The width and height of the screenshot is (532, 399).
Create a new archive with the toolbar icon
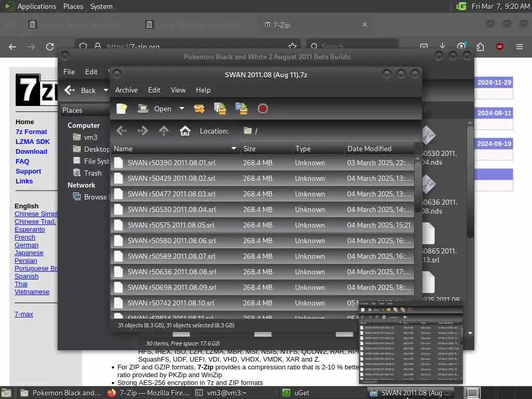(122, 109)
